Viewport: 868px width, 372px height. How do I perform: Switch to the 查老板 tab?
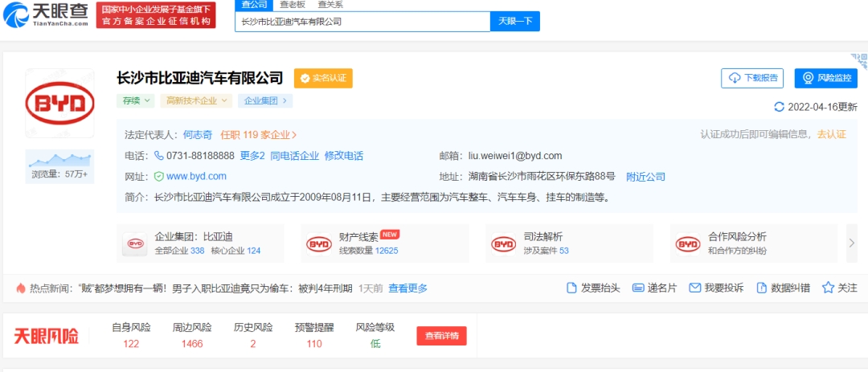click(x=291, y=5)
